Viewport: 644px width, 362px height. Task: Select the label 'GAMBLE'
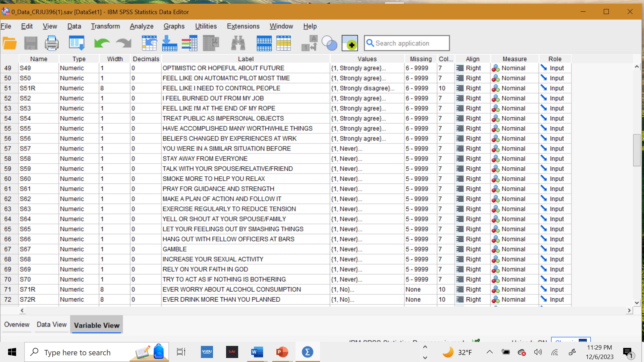[x=174, y=249]
